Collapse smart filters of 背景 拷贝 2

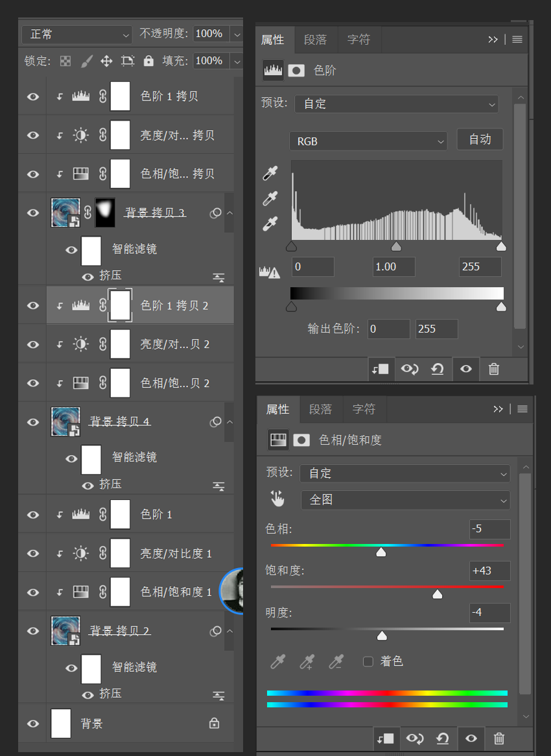pos(230,631)
